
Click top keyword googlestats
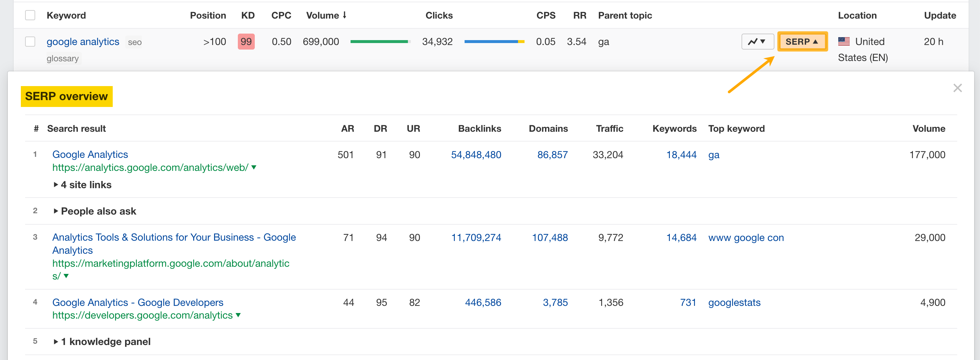tap(734, 303)
